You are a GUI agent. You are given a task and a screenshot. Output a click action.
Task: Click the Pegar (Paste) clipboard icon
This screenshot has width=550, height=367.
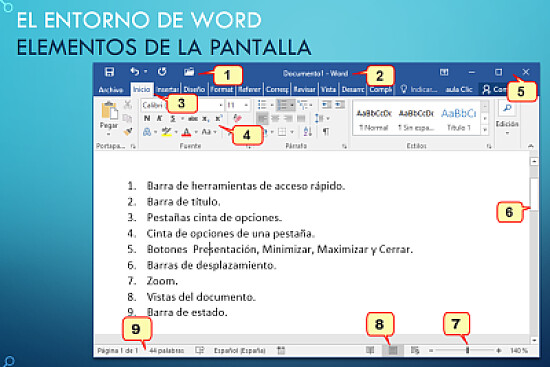click(x=109, y=111)
